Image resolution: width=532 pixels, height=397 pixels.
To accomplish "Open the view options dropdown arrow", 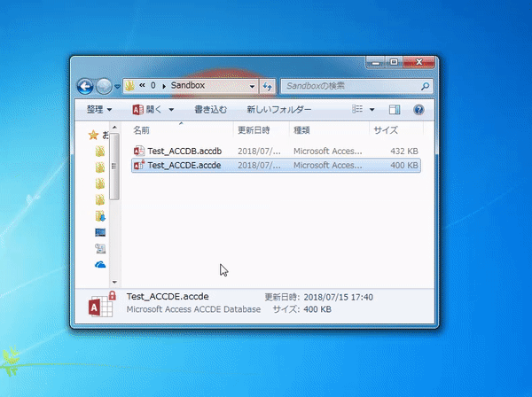I will (372, 110).
